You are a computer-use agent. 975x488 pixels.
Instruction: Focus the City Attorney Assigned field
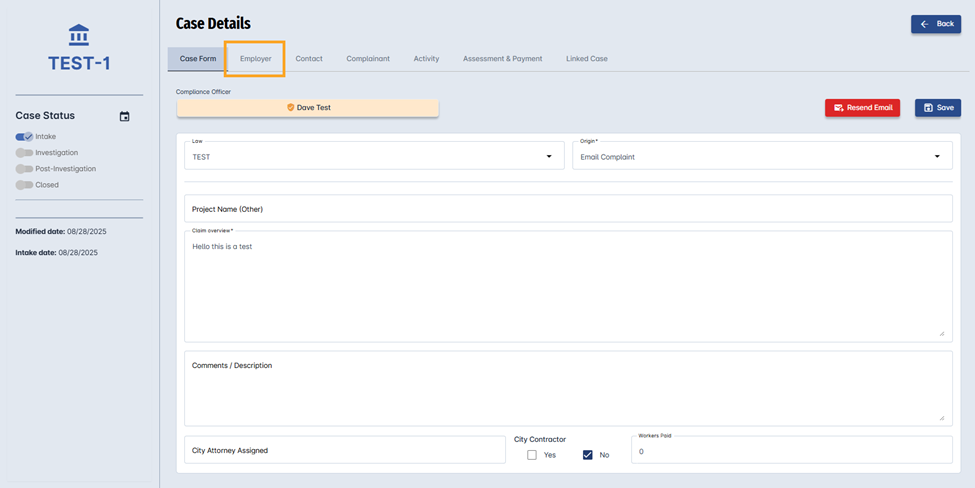pyautogui.click(x=344, y=449)
